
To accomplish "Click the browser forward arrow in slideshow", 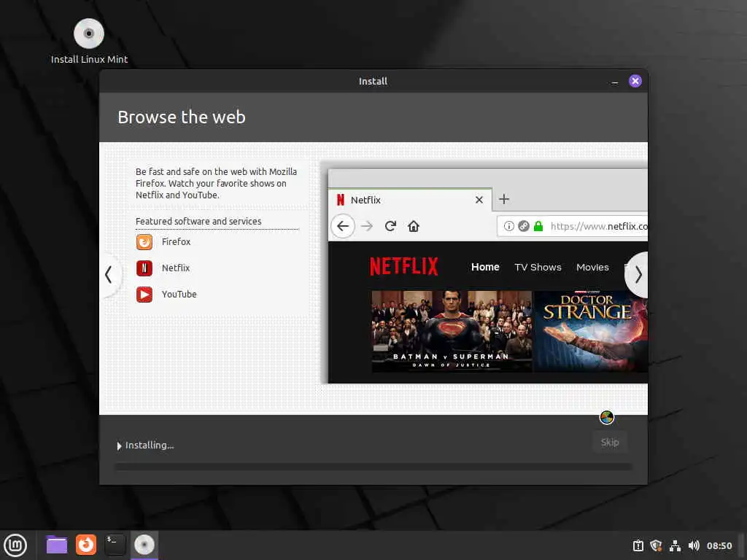I will coord(367,226).
